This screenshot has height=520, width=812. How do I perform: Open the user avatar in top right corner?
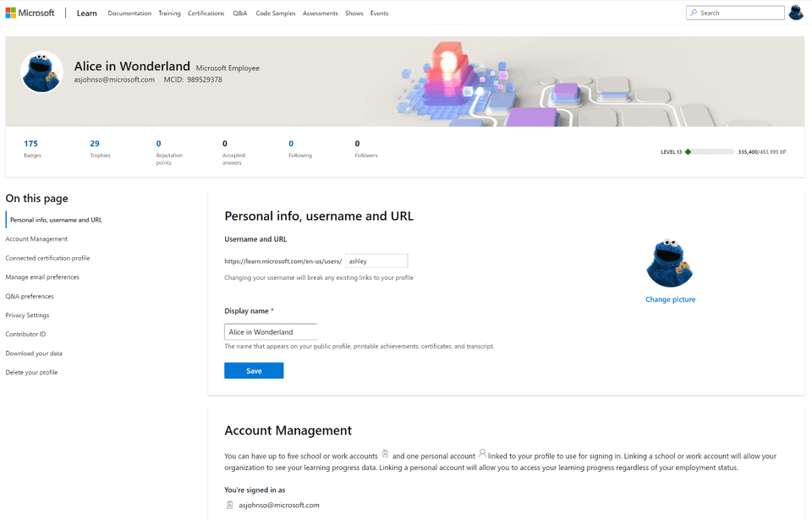[x=796, y=13]
